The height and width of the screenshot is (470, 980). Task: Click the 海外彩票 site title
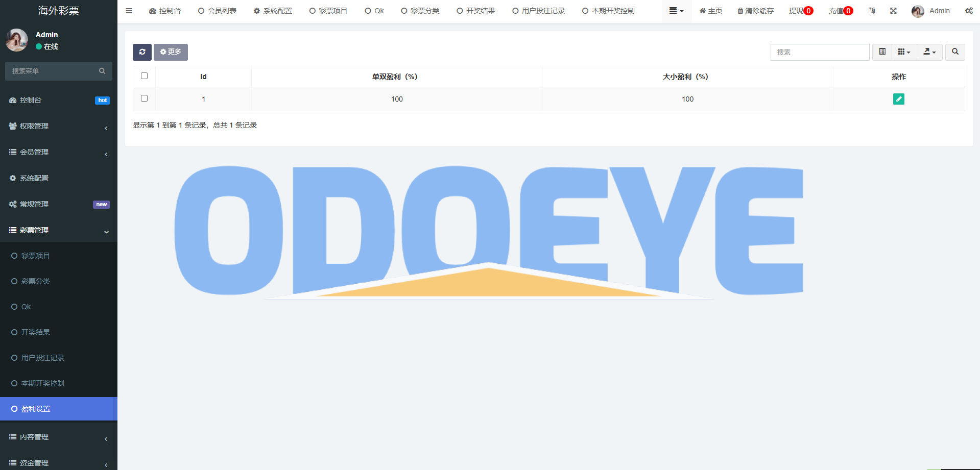pyautogui.click(x=58, y=11)
